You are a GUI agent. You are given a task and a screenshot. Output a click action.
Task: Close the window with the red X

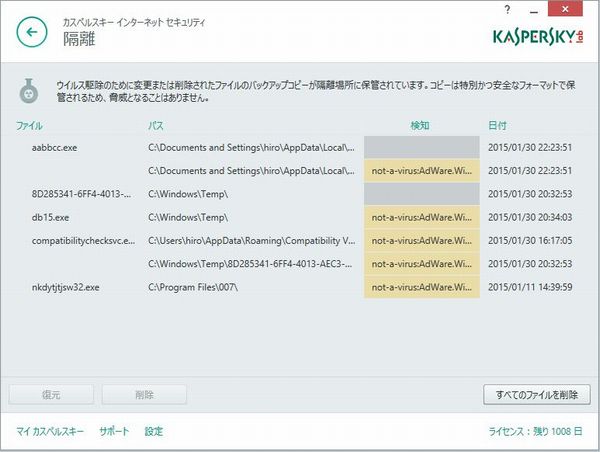[565, 9]
